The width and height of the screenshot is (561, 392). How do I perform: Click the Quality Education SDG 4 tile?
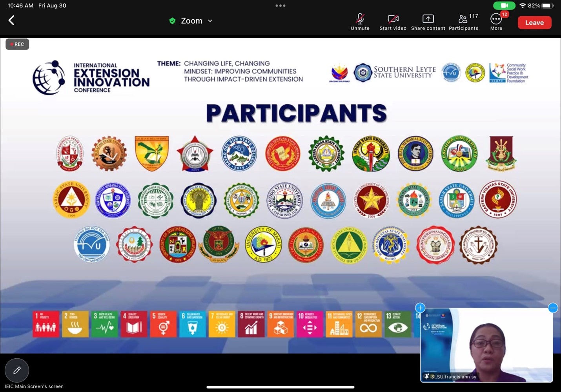tap(134, 324)
